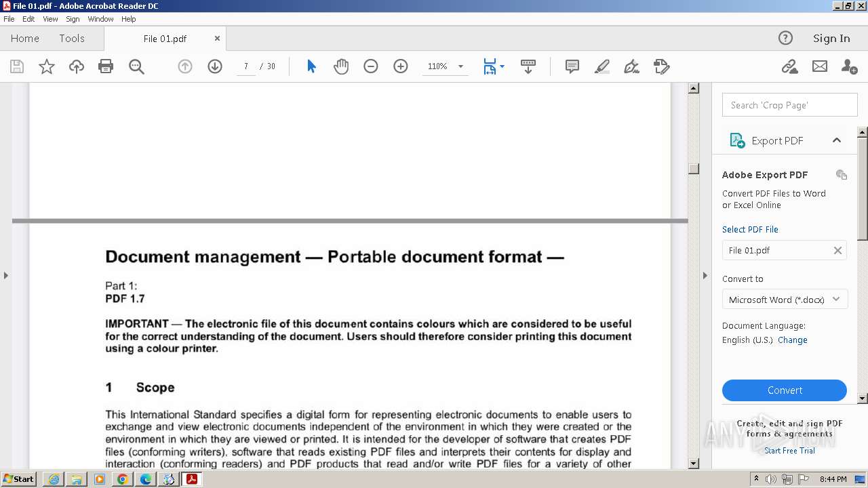Click the Save file icon
This screenshot has height=488, width=868.
[17, 66]
